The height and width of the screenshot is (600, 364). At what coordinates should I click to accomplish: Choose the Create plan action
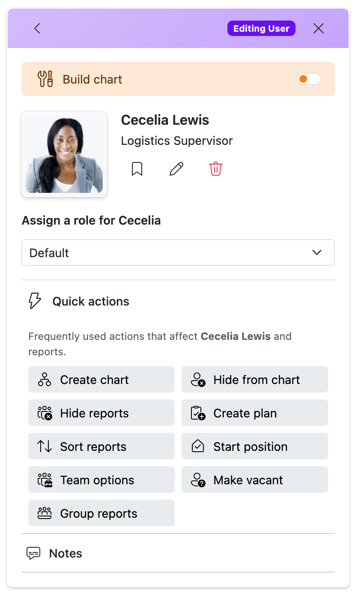coord(255,413)
